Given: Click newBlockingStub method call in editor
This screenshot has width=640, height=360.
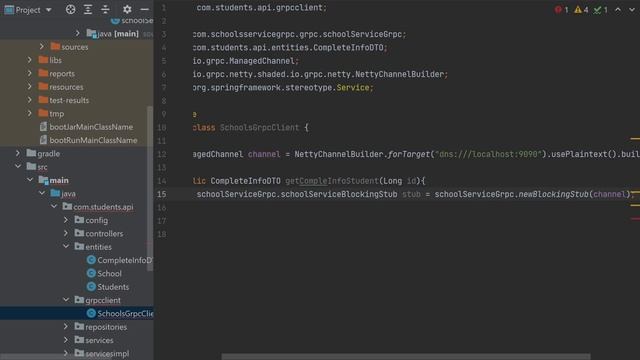Looking at the screenshot, I should 553,194.
